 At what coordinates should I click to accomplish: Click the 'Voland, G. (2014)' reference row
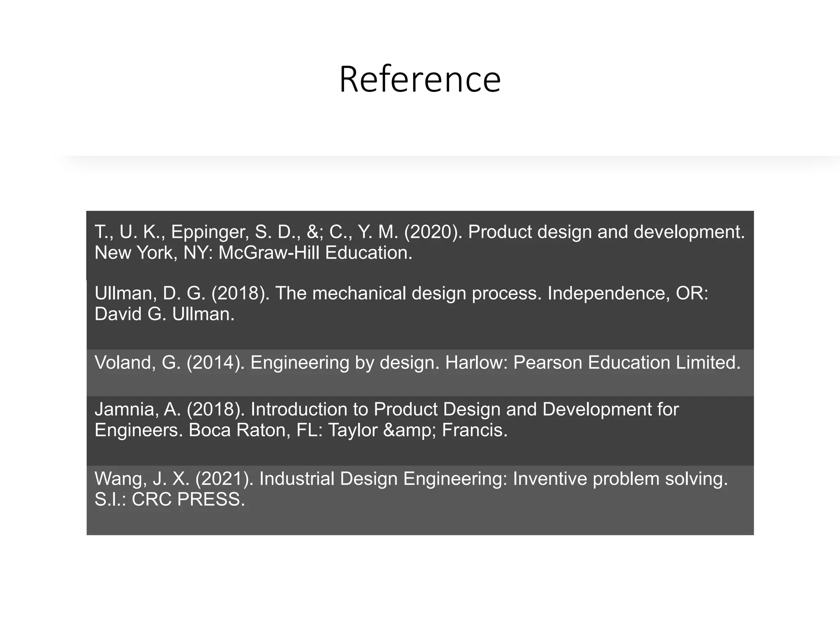coord(420,372)
